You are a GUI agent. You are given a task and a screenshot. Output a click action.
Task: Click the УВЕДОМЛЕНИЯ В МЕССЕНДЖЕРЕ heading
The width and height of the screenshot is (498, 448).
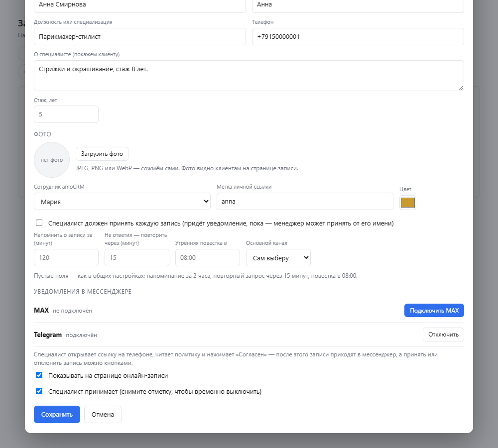click(x=83, y=292)
